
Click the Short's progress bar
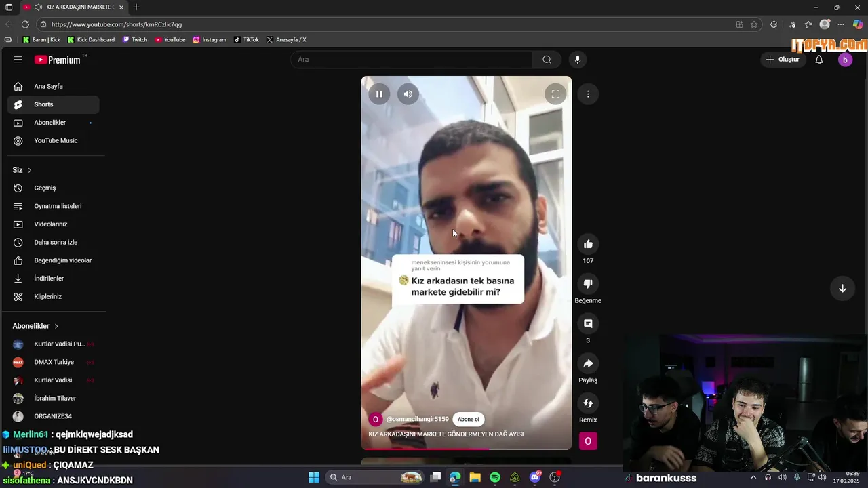(x=467, y=449)
